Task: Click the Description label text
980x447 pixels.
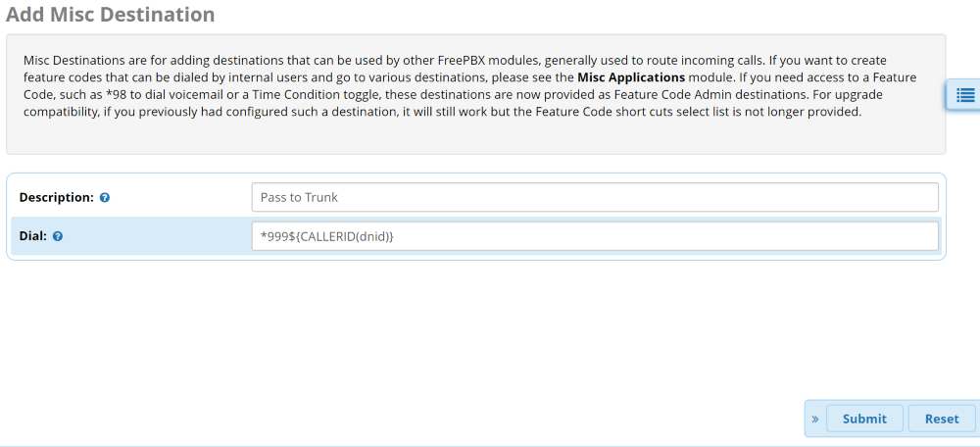Action: click(56, 197)
